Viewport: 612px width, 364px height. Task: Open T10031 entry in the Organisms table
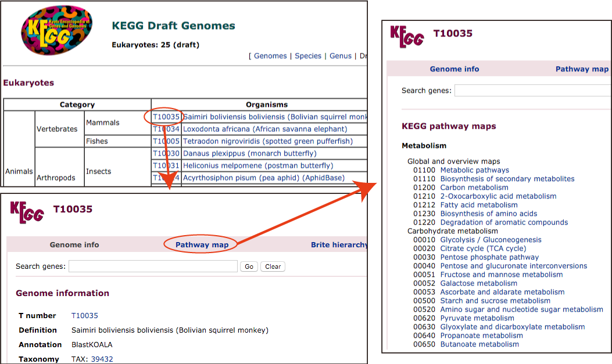point(166,165)
